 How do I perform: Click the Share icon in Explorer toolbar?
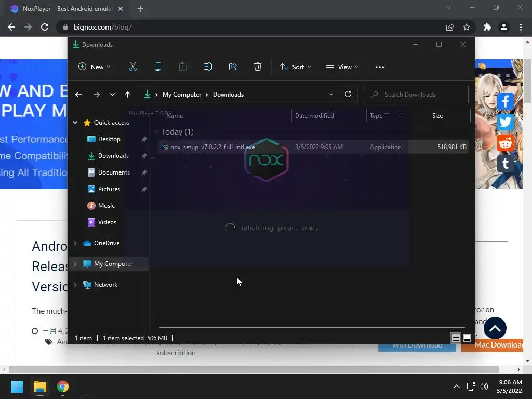tap(233, 67)
